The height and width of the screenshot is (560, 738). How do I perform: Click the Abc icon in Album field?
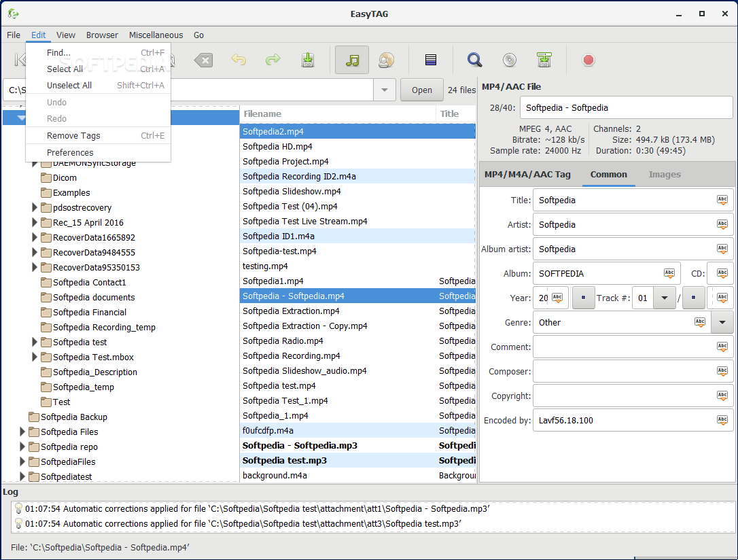(x=669, y=273)
